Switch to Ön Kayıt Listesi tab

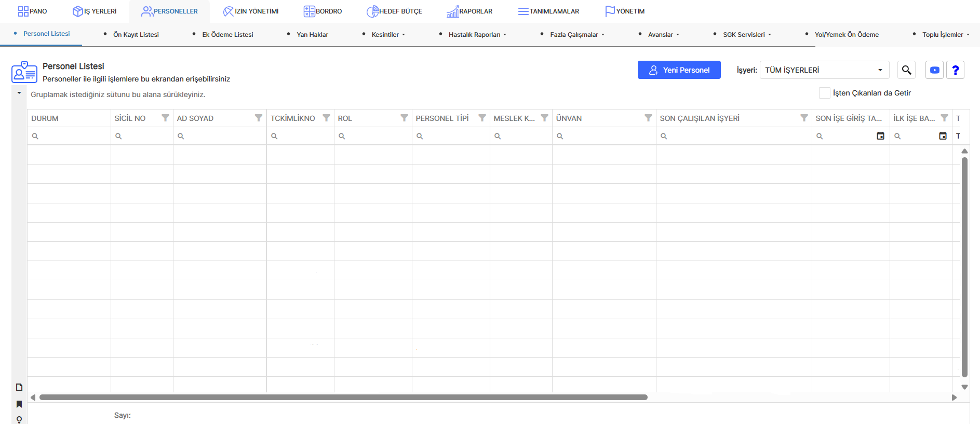(x=136, y=35)
